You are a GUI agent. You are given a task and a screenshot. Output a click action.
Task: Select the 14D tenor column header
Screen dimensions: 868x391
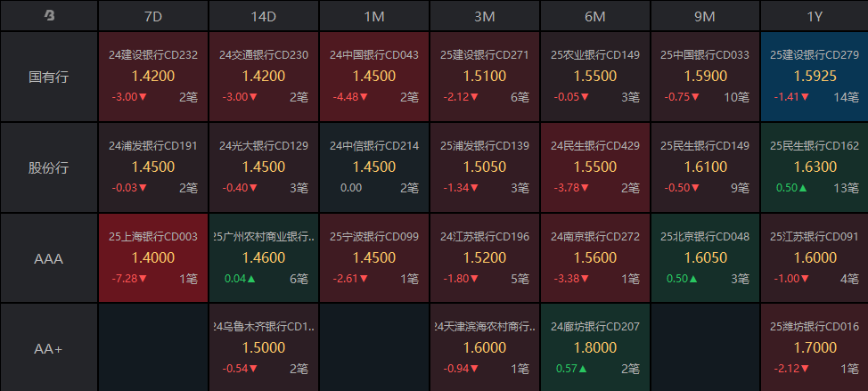263,16
